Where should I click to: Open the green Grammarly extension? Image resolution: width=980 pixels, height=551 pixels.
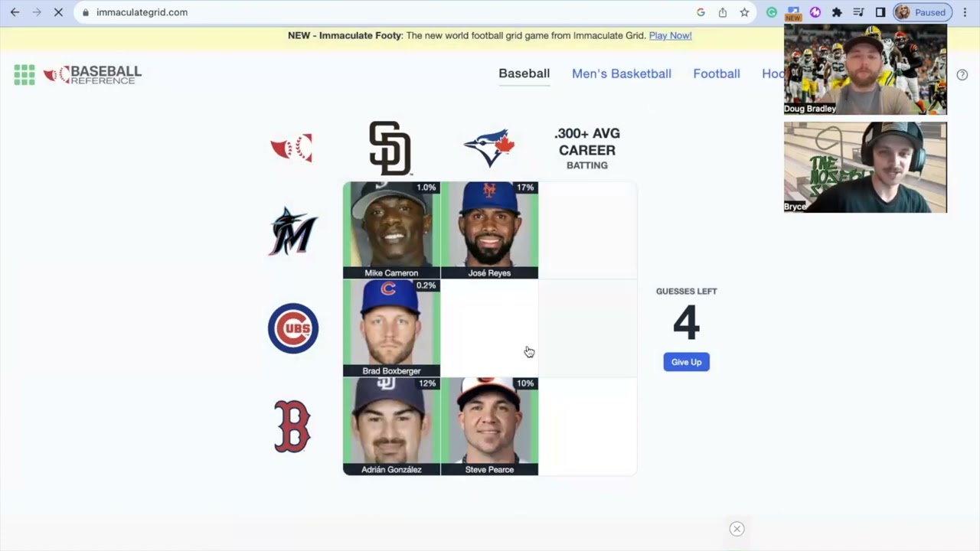772,12
